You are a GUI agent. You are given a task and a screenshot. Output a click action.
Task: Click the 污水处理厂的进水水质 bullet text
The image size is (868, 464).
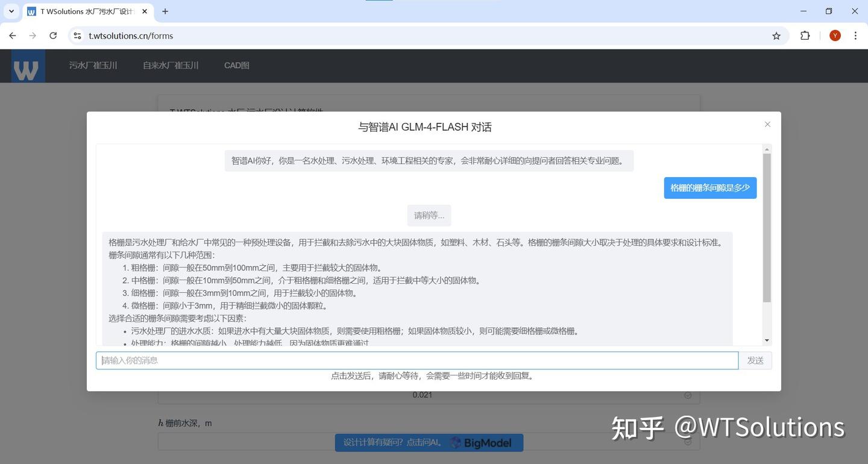[x=355, y=331]
